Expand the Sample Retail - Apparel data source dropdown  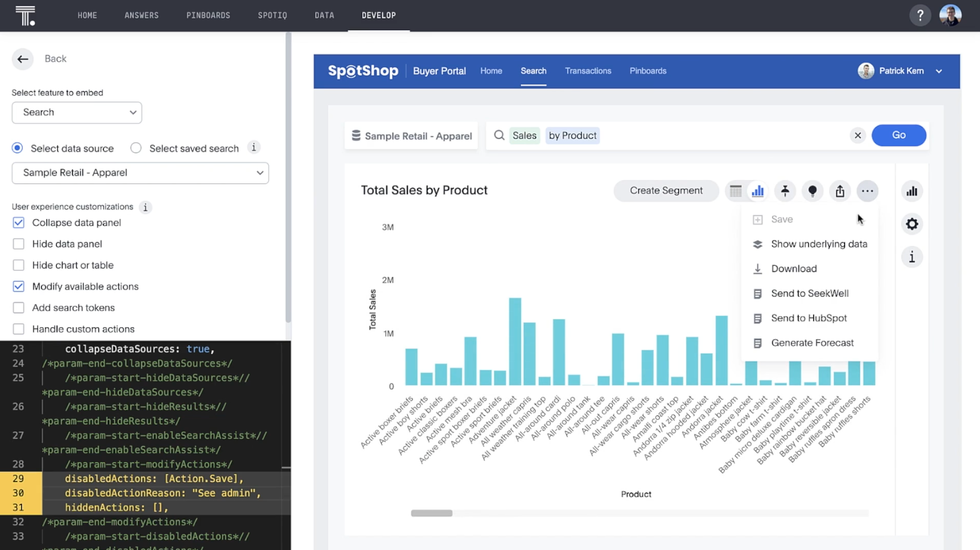point(140,173)
